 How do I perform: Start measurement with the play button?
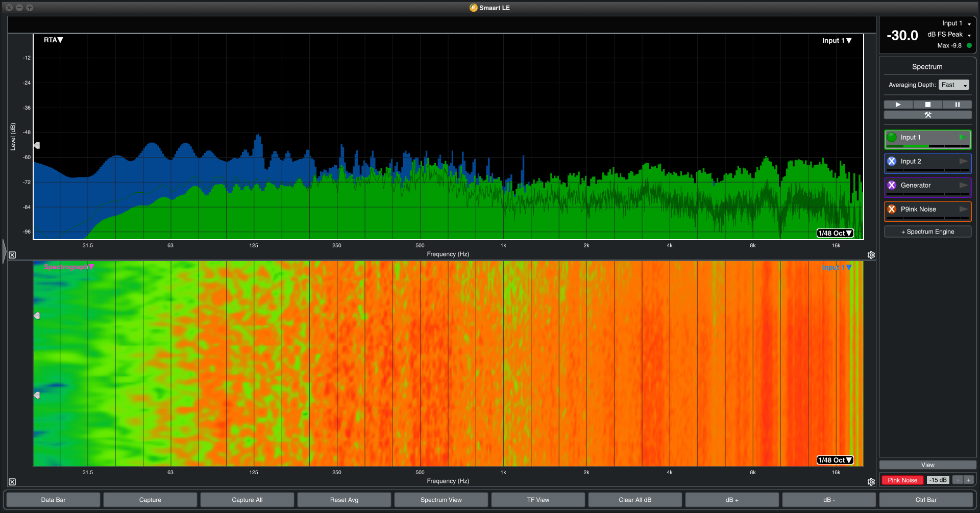click(x=898, y=105)
